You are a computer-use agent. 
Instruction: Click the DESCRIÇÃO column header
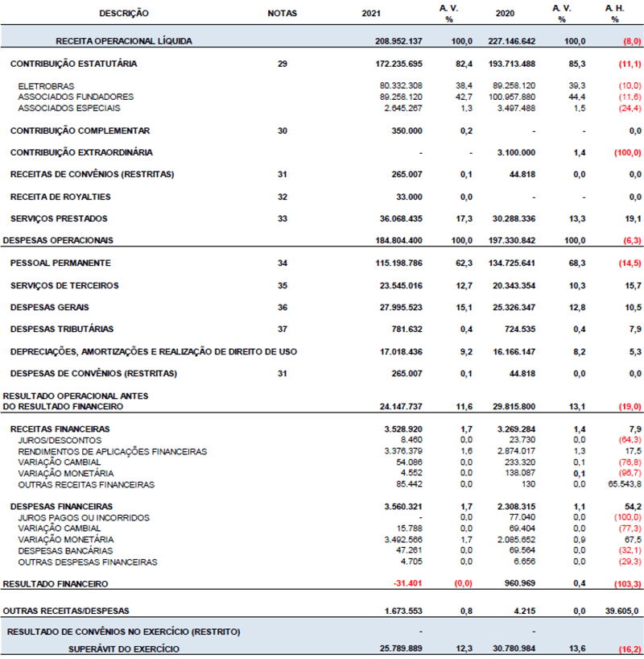pyautogui.click(x=124, y=14)
